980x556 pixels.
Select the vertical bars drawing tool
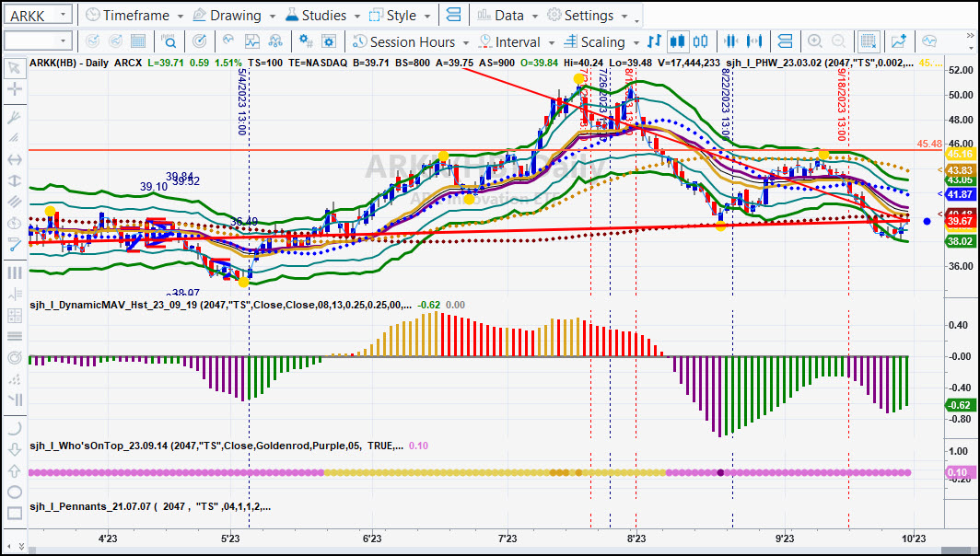[x=14, y=273]
